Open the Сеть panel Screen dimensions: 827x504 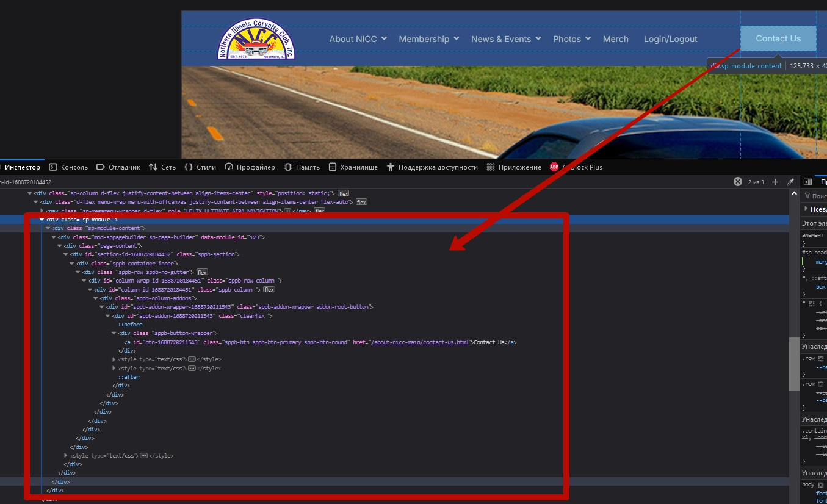pos(163,167)
